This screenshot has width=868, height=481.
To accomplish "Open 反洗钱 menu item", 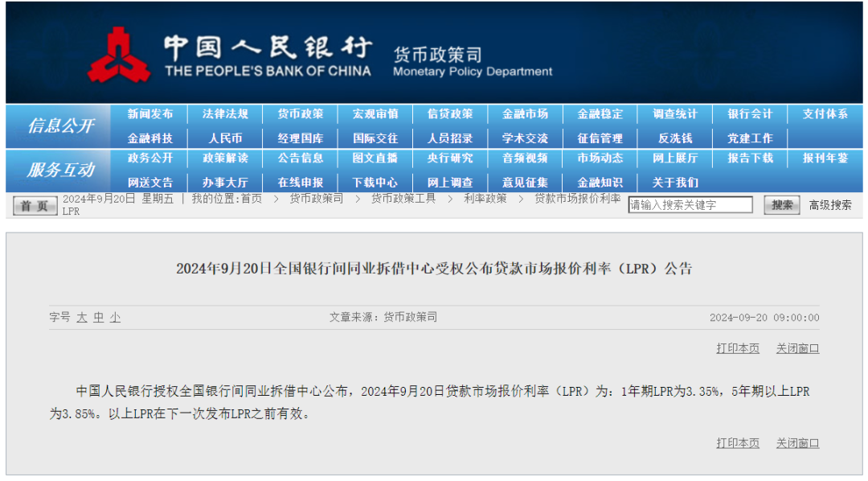I will [x=675, y=138].
